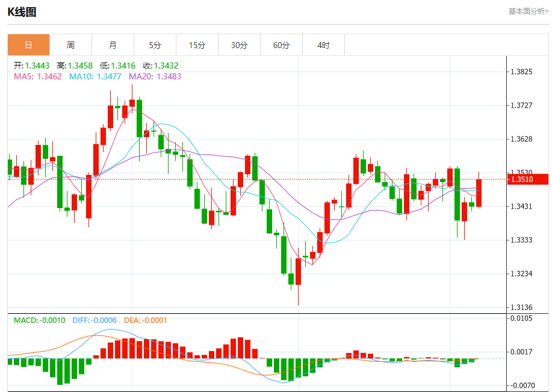Select the 60分 interval tab
The height and width of the screenshot is (392, 552).
click(x=281, y=45)
